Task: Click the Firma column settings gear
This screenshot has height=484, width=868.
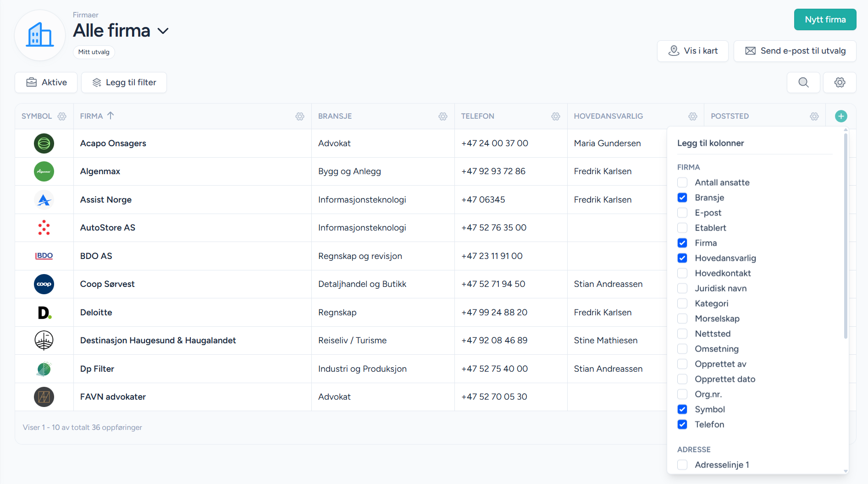Action: coord(299,116)
